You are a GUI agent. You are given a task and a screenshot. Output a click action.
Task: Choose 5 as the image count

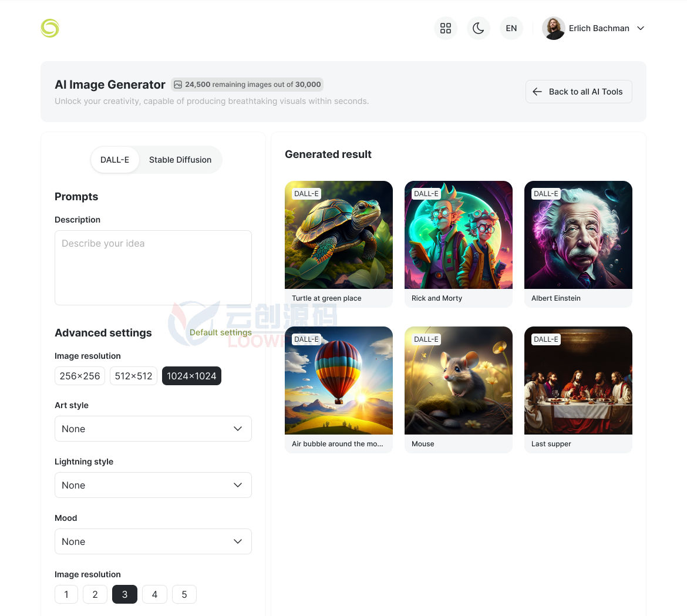[x=184, y=594]
